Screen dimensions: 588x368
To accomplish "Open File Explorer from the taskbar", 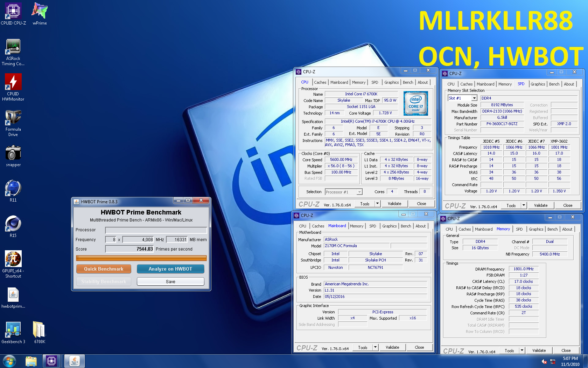I will tap(31, 361).
